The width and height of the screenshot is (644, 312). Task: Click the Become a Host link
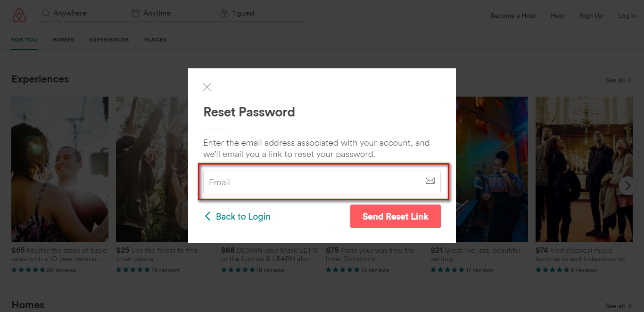pos(513,16)
